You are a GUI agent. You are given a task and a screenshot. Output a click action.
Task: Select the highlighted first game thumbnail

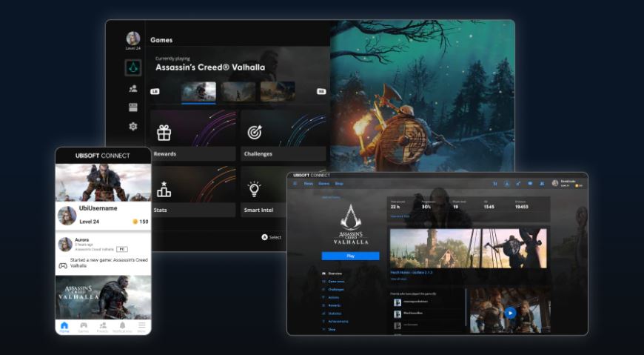[199, 91]
